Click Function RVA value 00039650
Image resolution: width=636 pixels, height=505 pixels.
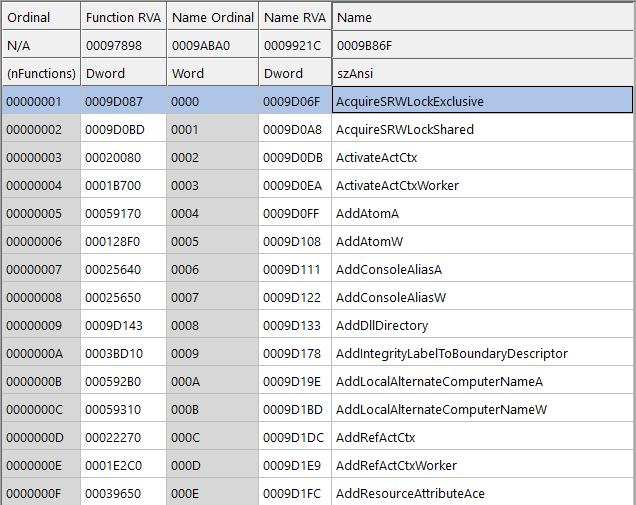point(123,492)
